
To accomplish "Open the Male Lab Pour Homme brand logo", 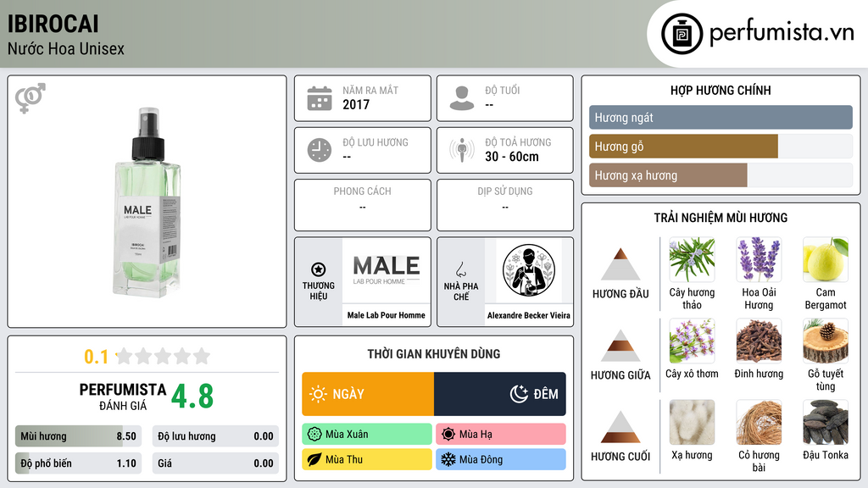I will pos(387,270).
